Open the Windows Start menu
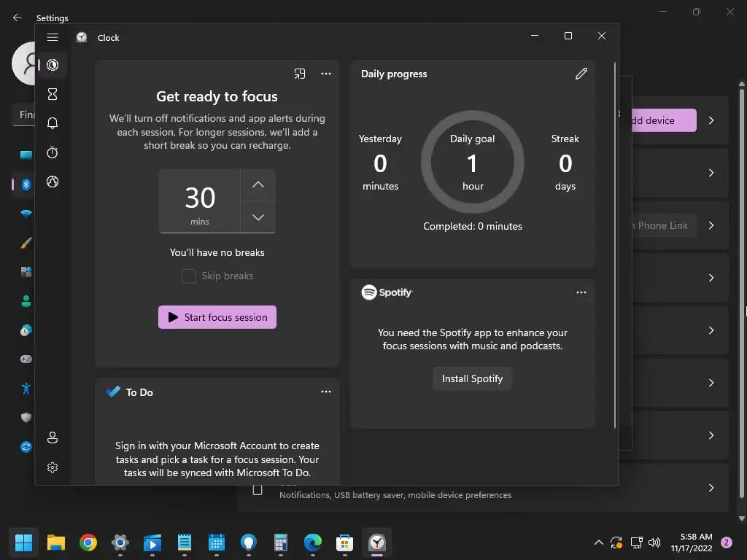The image size is (747, 560). pyautogui.click(x=23, y=542)
